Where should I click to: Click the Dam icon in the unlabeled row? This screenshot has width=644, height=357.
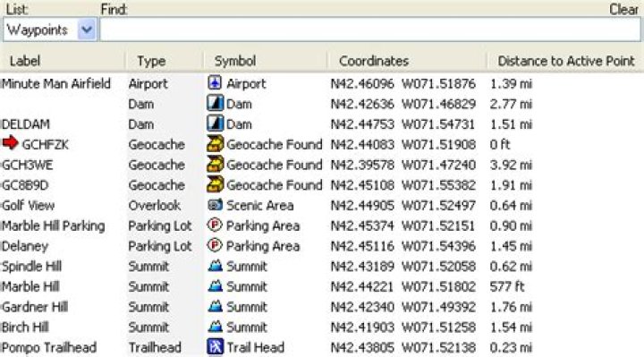pos(215,104)
